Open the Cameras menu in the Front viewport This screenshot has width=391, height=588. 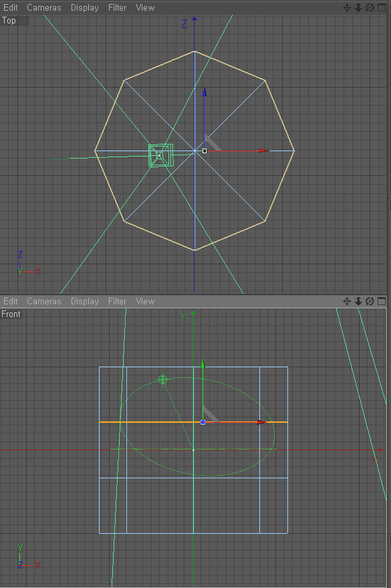pyautogui.click(x=44, y=301)
